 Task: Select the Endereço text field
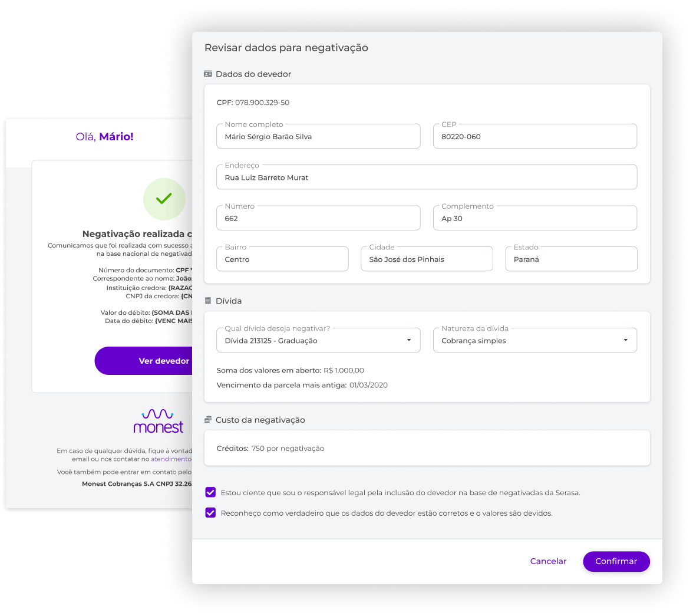tap(426, 177)
